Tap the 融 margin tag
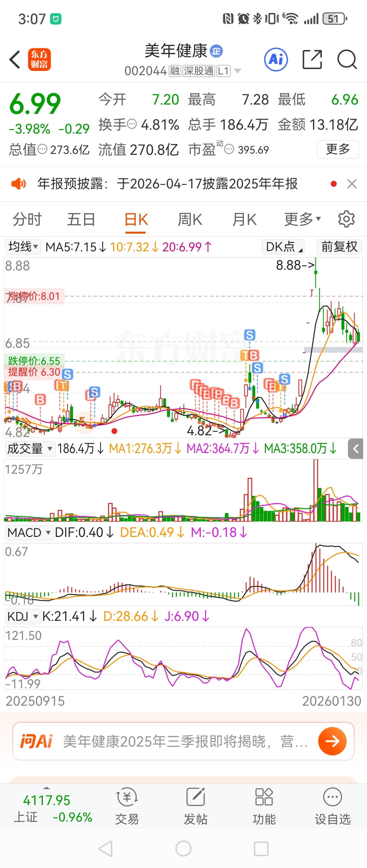Image resolution: width=367 pixels, height=868 pixels. [x=175, y=71]
